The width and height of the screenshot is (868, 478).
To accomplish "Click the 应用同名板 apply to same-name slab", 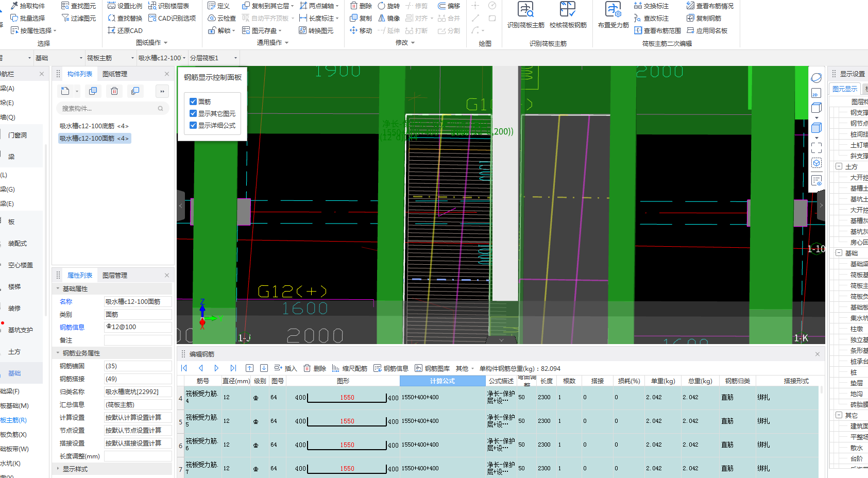I will point(707,30).
